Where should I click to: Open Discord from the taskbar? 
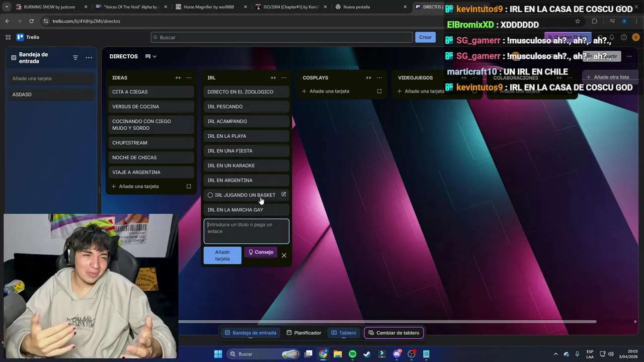(397, 354)
